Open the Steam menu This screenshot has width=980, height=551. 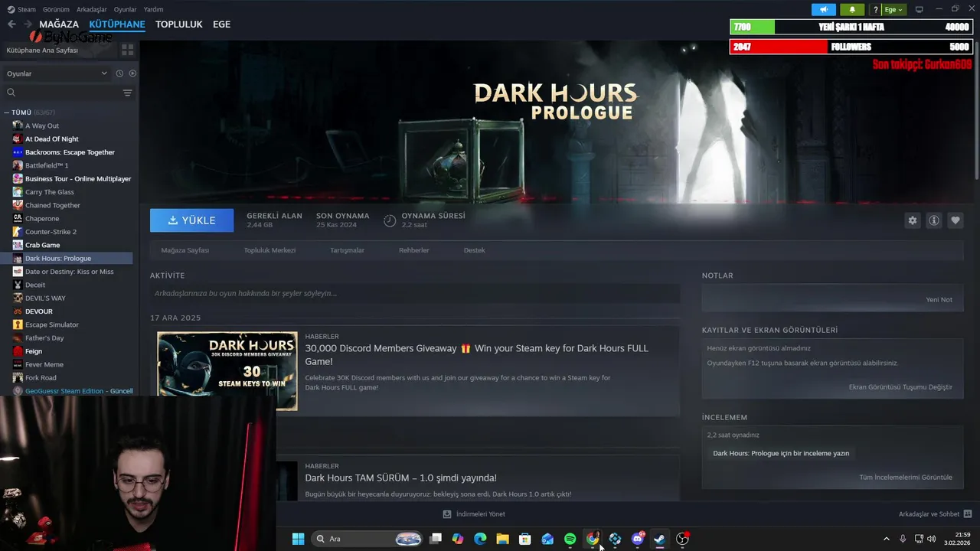21,10
